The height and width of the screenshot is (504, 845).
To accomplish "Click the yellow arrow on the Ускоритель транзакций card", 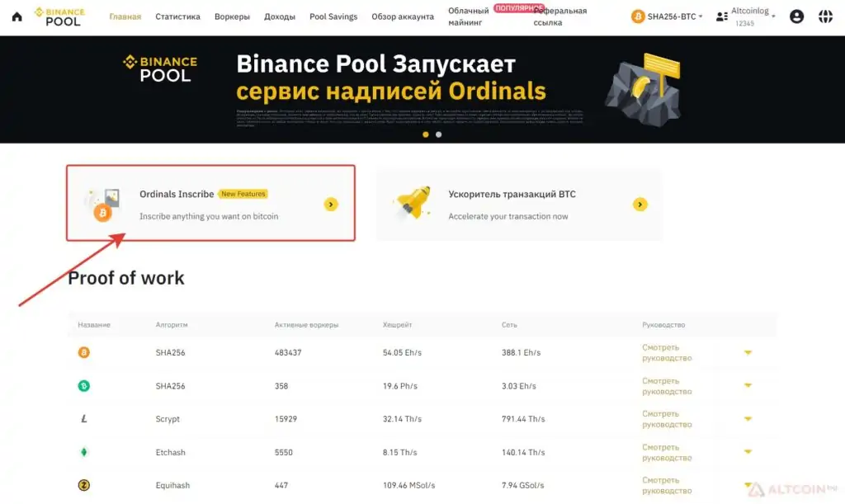I will pyautogui.click(x=640, y=205).
